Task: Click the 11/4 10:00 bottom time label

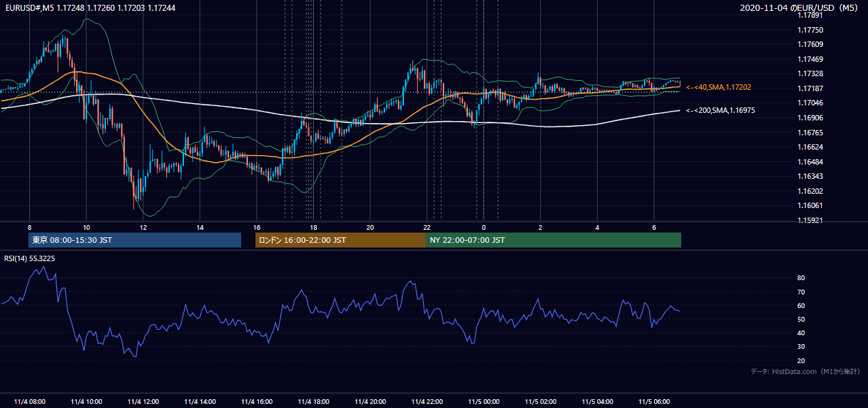Action: coord(86,402)
